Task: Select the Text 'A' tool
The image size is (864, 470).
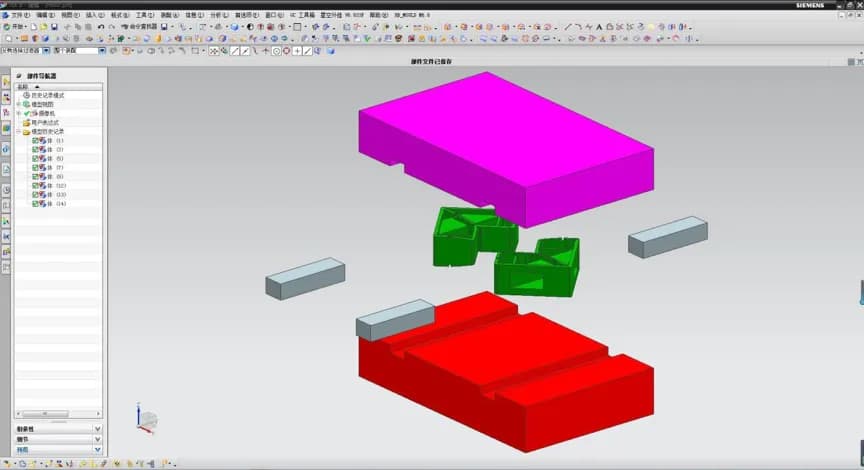Action: click(x=599, y=26)
